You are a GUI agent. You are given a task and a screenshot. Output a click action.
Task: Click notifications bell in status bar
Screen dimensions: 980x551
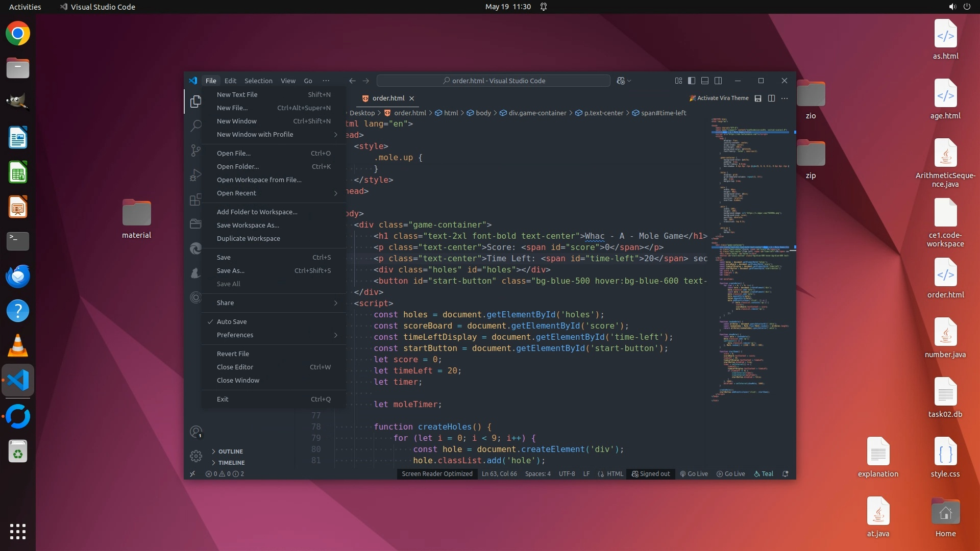coord(786,474)
